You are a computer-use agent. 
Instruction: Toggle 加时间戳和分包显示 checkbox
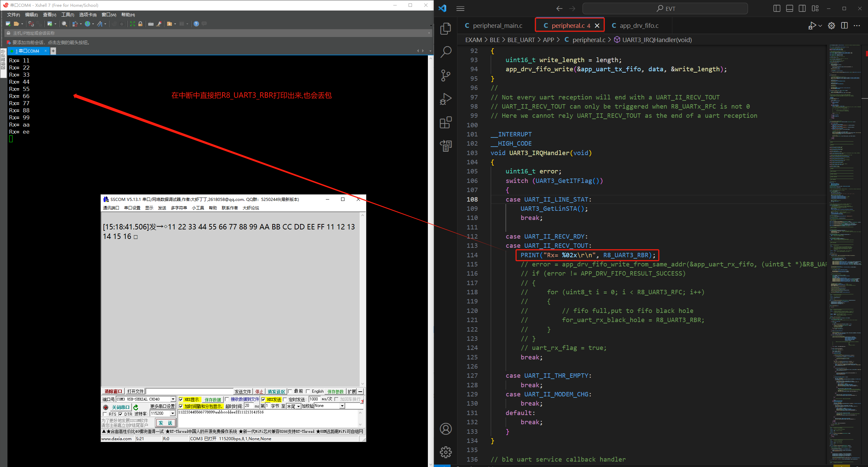click(x=181, y=406)
